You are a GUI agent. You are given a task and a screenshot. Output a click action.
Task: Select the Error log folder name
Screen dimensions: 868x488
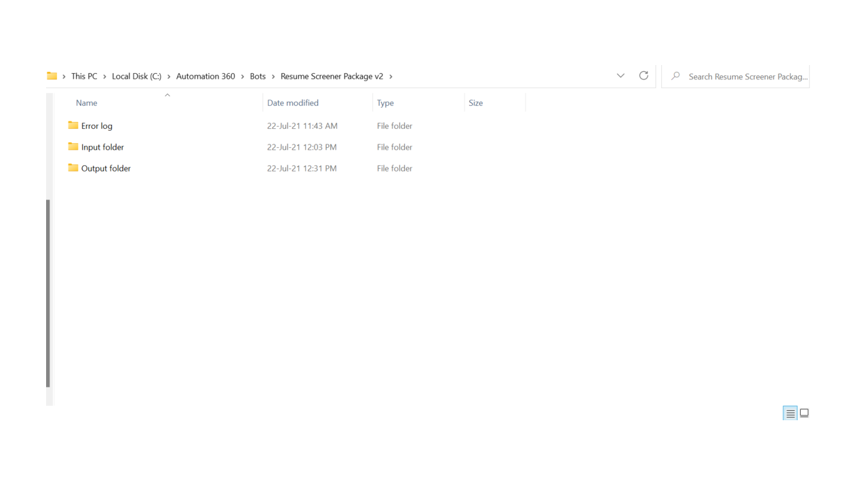click(97, 126)
